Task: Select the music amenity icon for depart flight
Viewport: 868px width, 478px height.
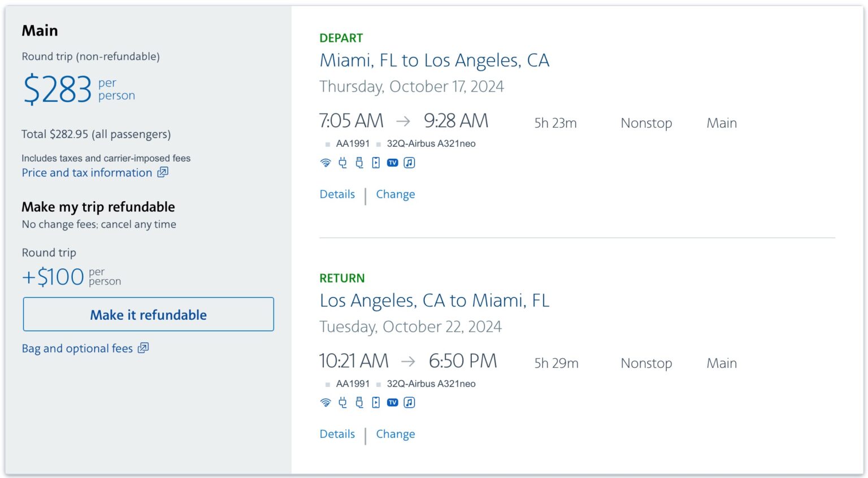Action: [409, 163]
